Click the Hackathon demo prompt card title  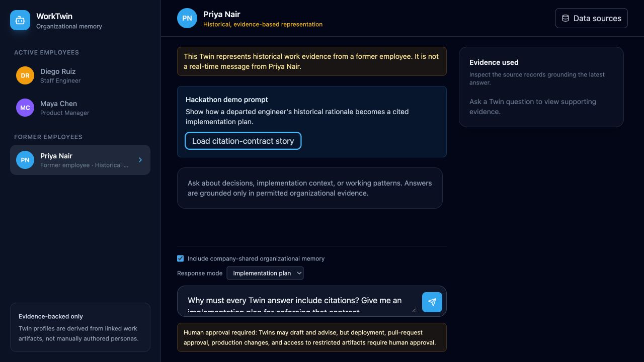227,100
